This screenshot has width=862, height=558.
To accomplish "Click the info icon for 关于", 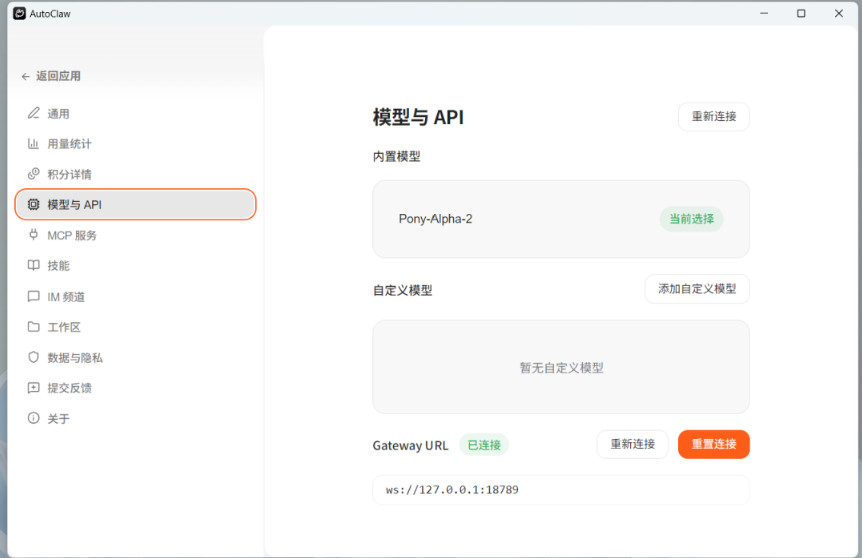I will 34,418.
